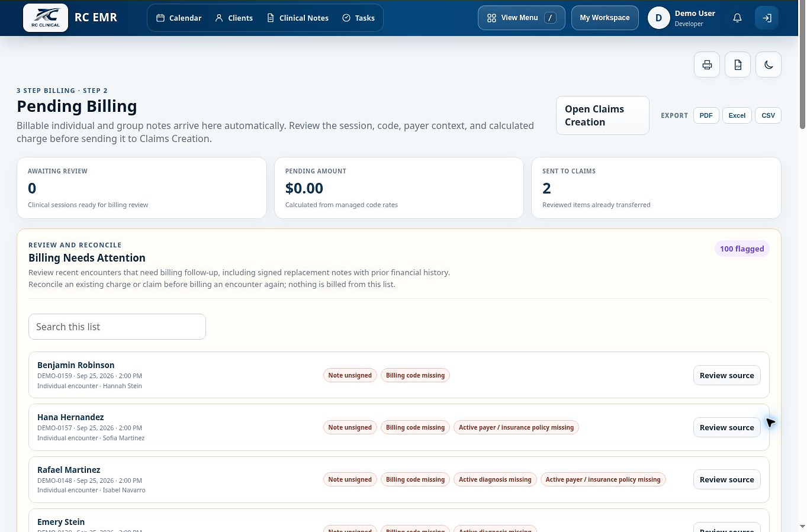Open the Clients menu item
The height and width of the screenshot is (532, 807).
tap(234, 18)
